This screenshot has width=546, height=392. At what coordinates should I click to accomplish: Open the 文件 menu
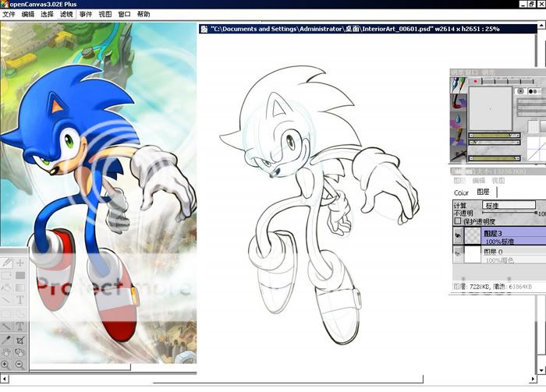pyautogui.click(x=9, y=14)
